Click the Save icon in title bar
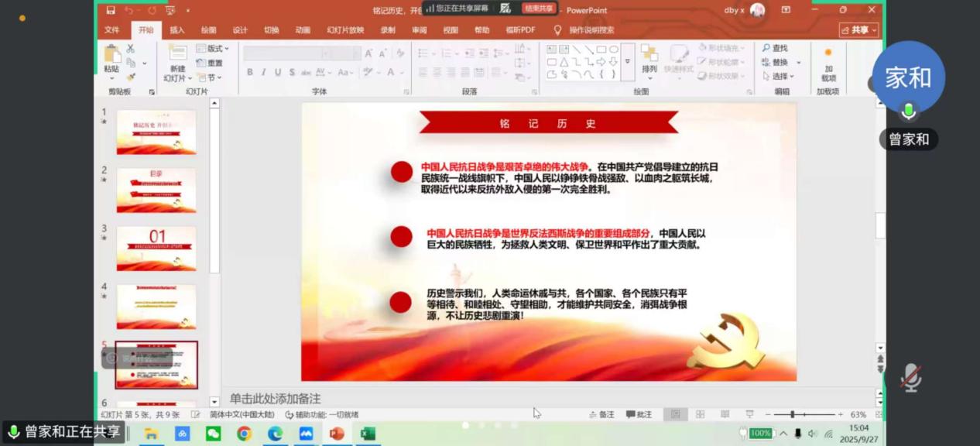Image resolution: width=980 pixels, height=446 pixels. (x=111, y=10)
